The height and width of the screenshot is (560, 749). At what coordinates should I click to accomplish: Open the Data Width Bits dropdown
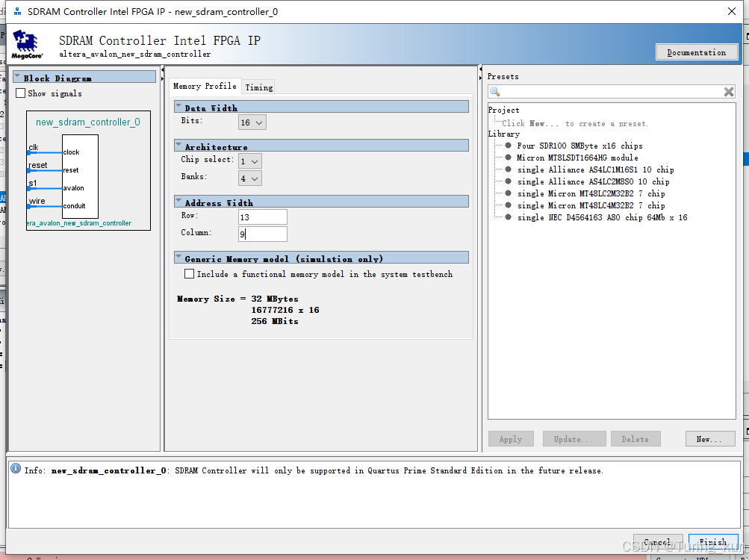click(252, 122)
